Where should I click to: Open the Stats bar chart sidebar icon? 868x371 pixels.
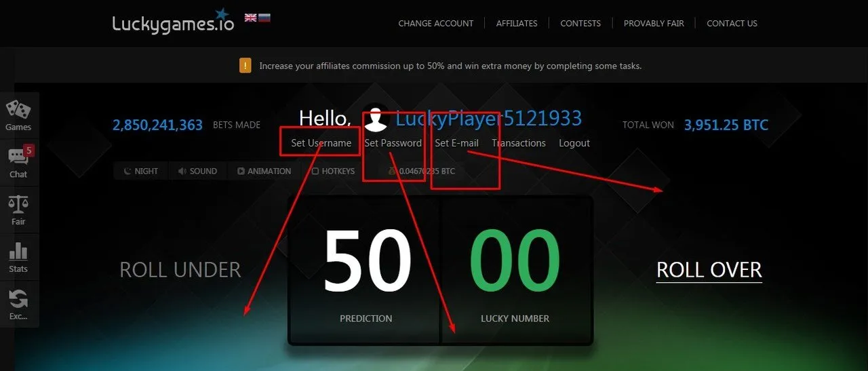point(18,251)
